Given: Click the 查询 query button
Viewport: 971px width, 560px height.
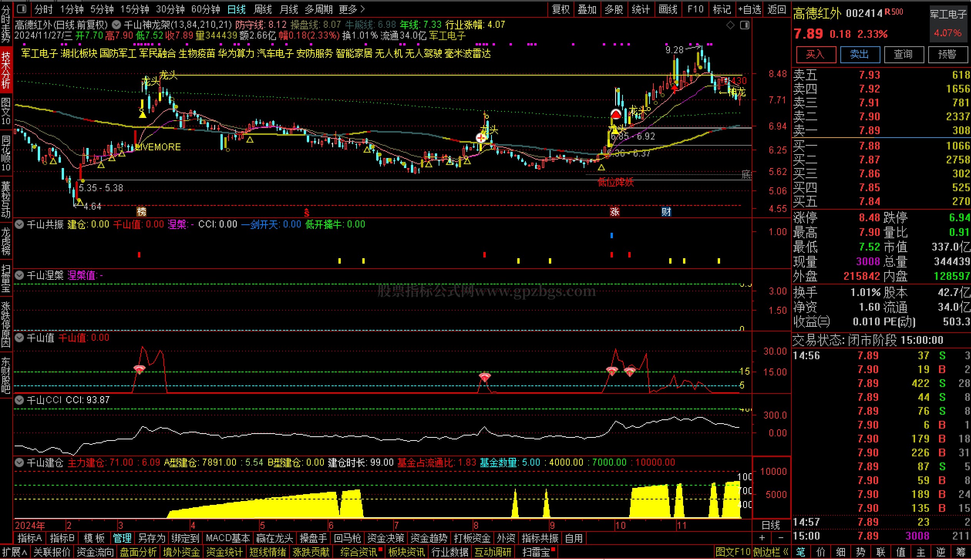Looking at the screenshot, I should (904, 54).
